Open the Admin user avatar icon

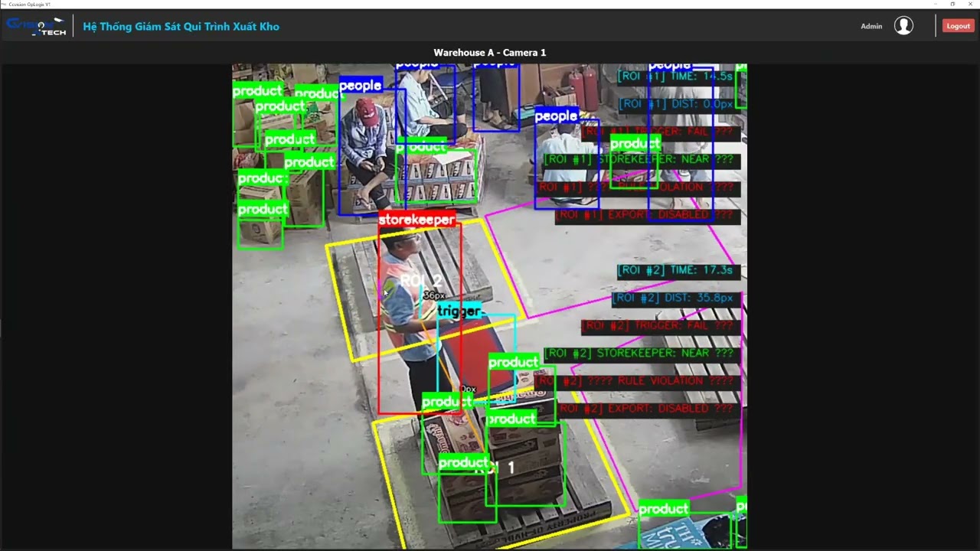tap(903, 26)
